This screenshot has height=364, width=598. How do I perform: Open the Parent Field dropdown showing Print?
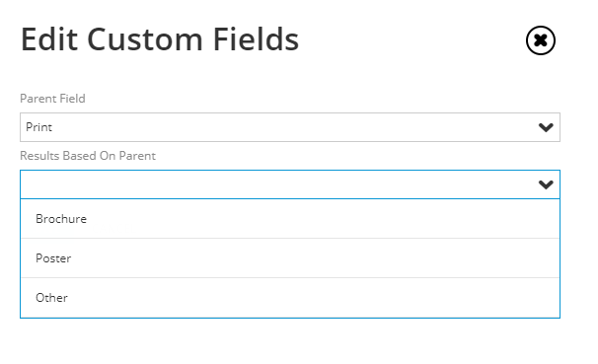[x=290, y=127]
